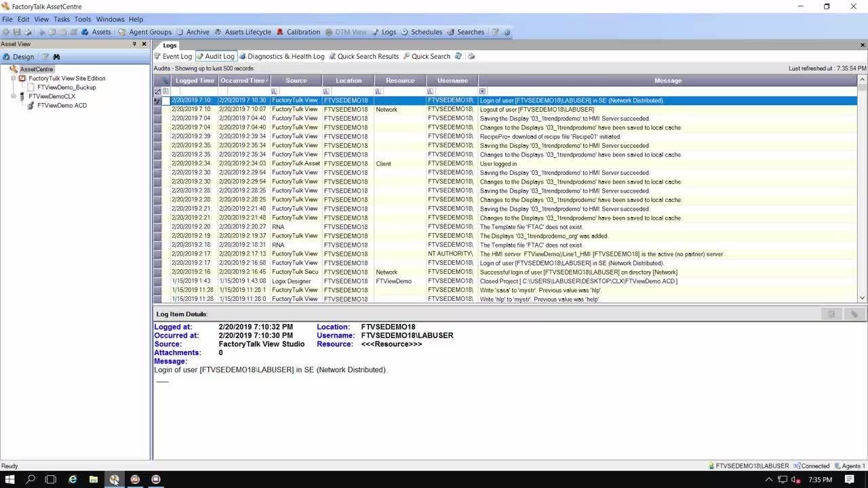Open the Location column filter icon
Screen dimensions: 868x488
(x=326, y=91)
